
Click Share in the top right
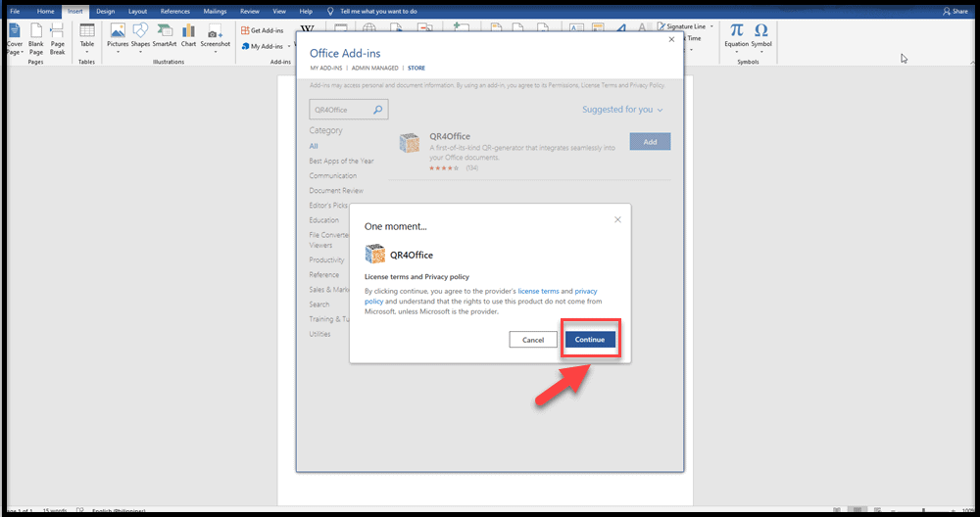pos(955,11)
